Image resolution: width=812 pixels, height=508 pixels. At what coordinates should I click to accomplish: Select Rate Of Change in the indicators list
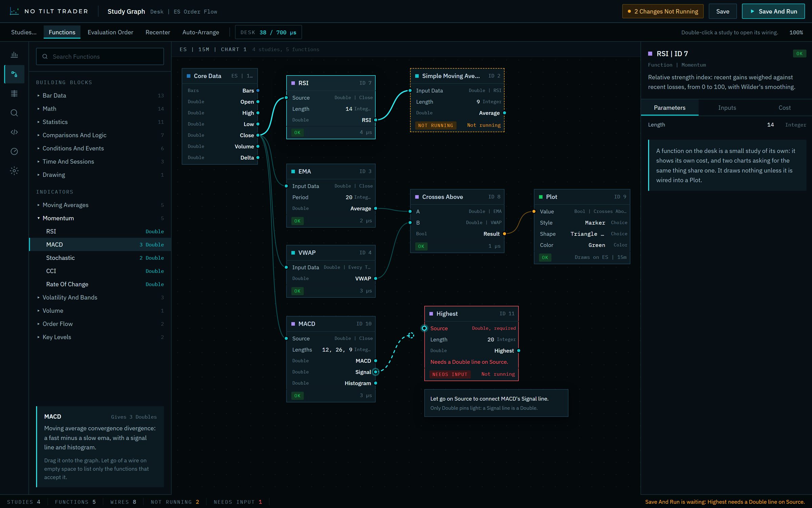click(x=100, y=284)
